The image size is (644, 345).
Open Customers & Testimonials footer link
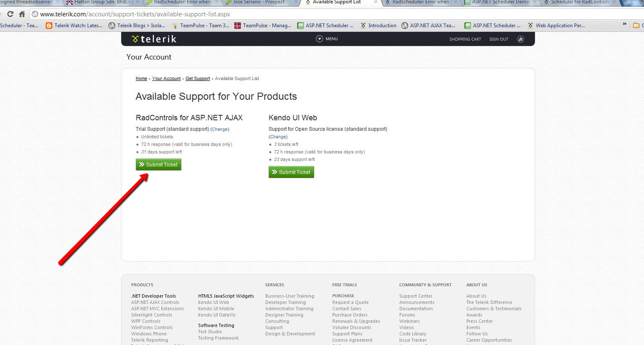tap(494, 309)
